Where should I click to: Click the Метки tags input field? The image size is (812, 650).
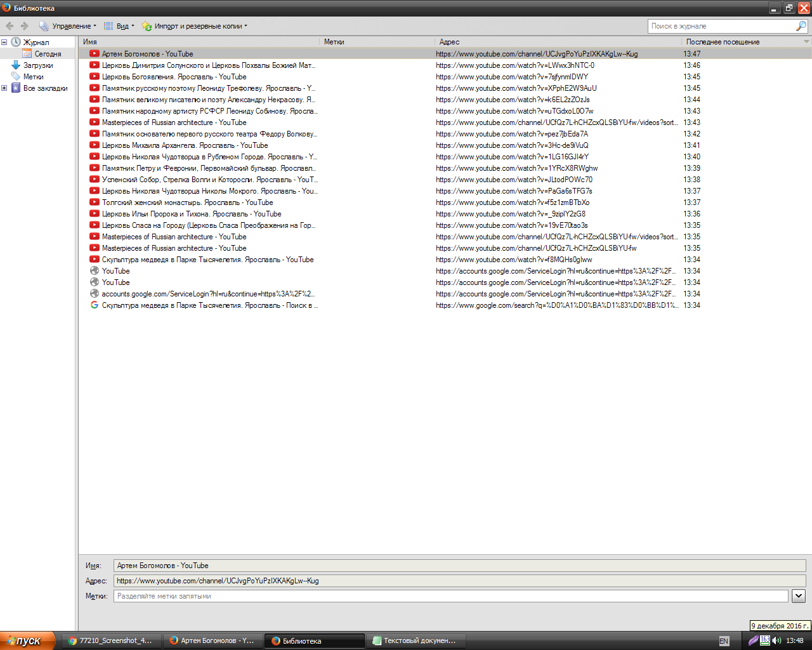pyautogui.click(x=451, y=596)
